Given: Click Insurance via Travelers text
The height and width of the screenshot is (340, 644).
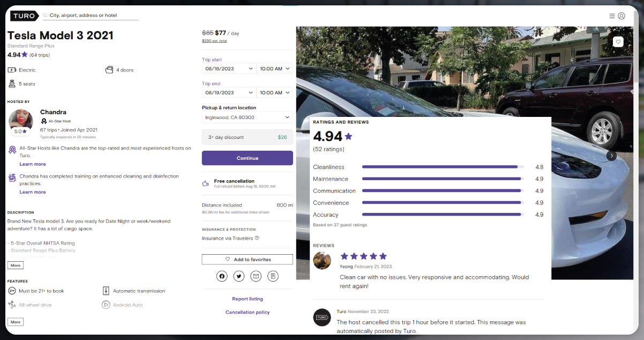Looking at the screenshot, I should coord(227,238).
